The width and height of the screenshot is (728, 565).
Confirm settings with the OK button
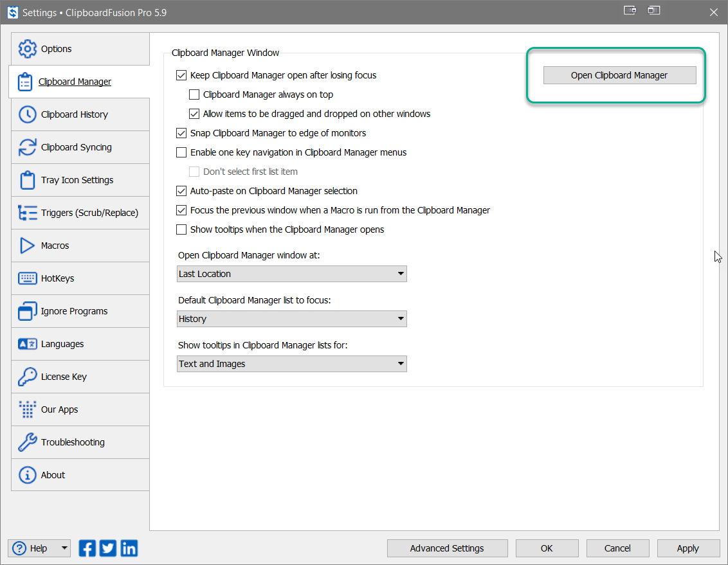[x=547, y=548]
